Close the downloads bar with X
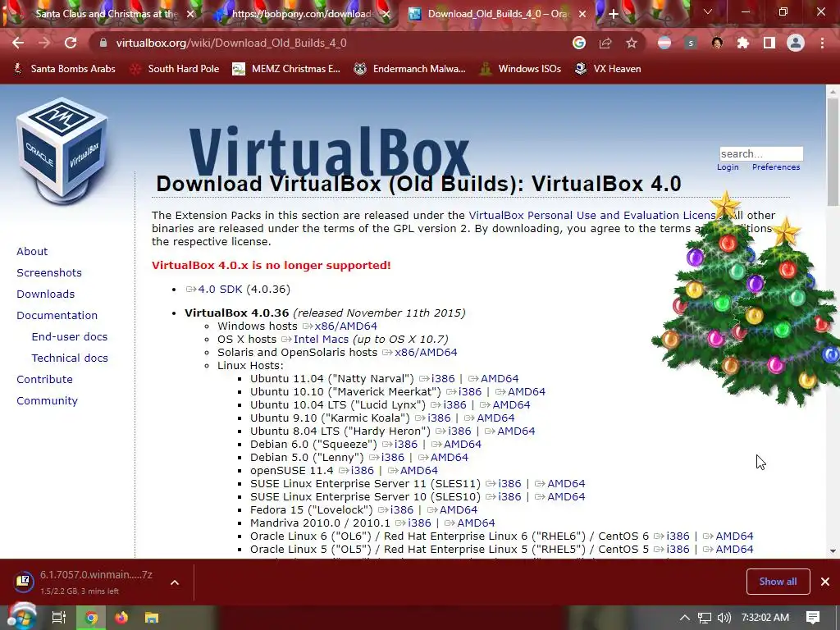The image size is (840, 630). [x=825, y=582]
